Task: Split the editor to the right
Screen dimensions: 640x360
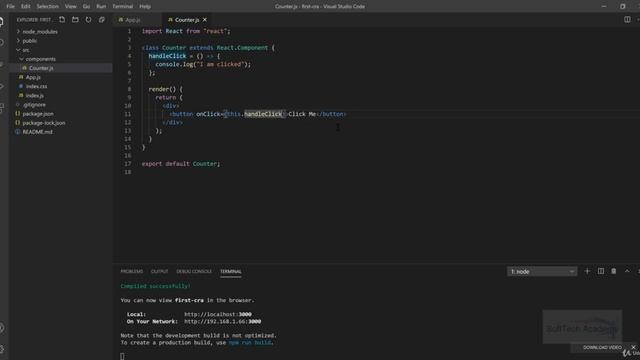Action: pos(627,20)
